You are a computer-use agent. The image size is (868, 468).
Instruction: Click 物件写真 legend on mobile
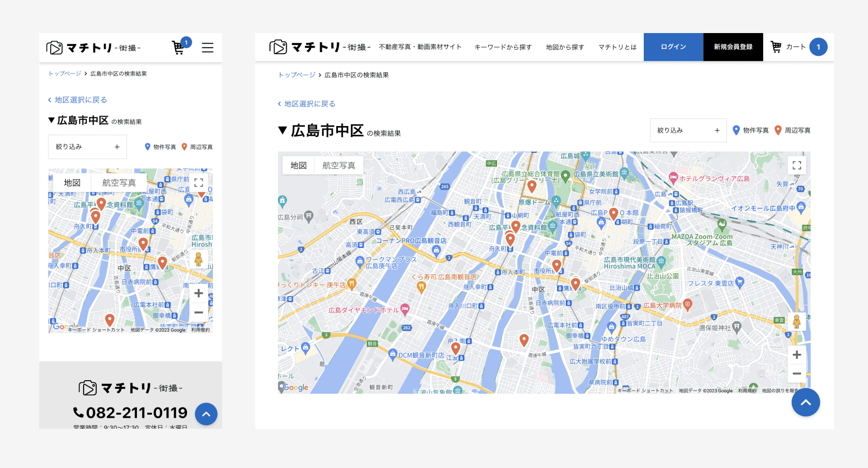coord(160,147)
